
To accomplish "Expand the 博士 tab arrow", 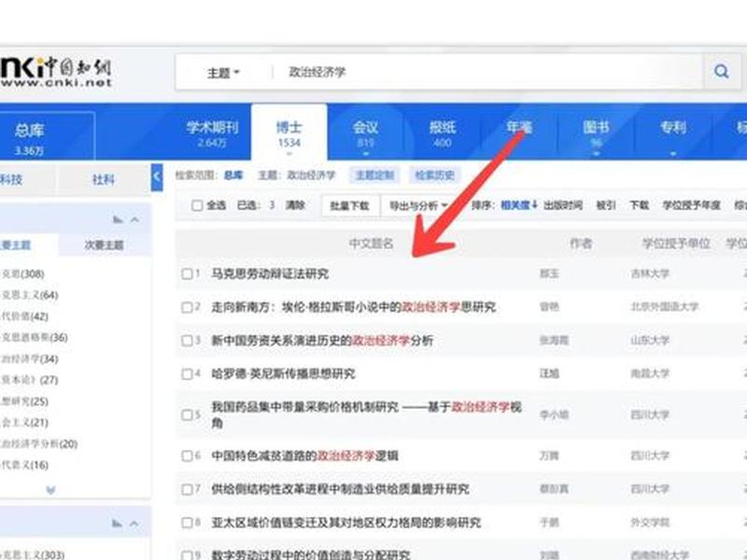I will click(289, 154).
